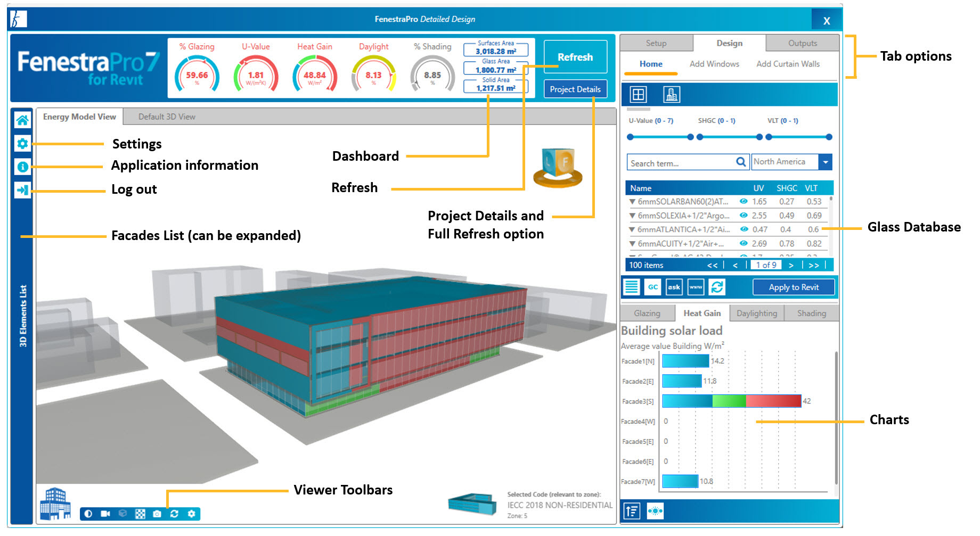Screen dimensions: 980x536
Task: Click the list view icon below the glass table
Action: [632, 287]
